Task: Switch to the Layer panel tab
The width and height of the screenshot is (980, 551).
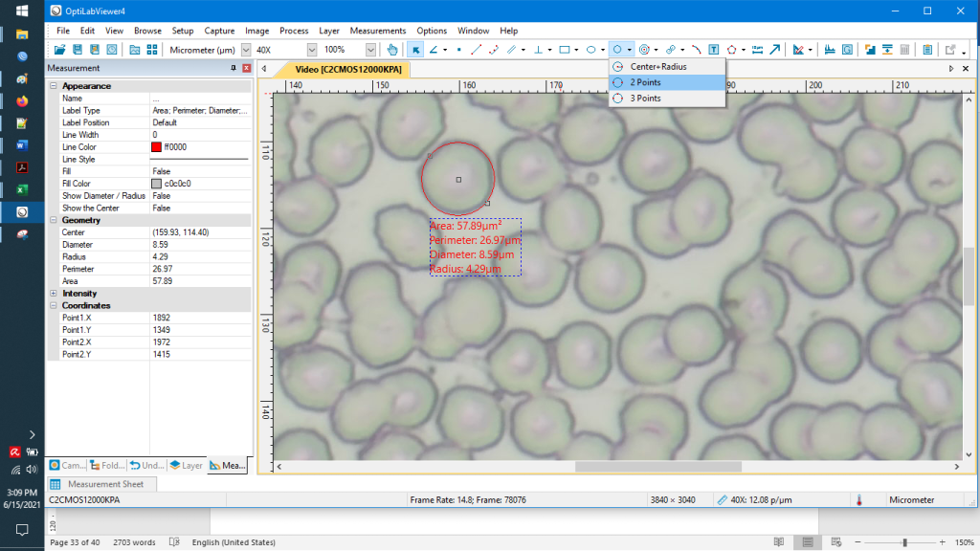Action: 187,466
